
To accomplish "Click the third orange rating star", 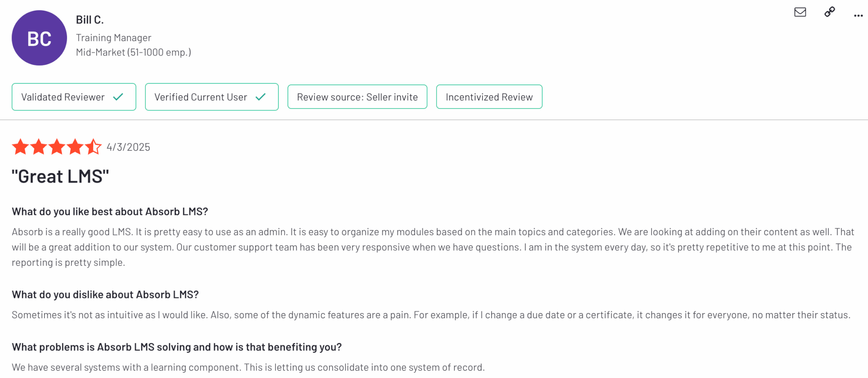I will pyautogui.click(x=57, y=147).
